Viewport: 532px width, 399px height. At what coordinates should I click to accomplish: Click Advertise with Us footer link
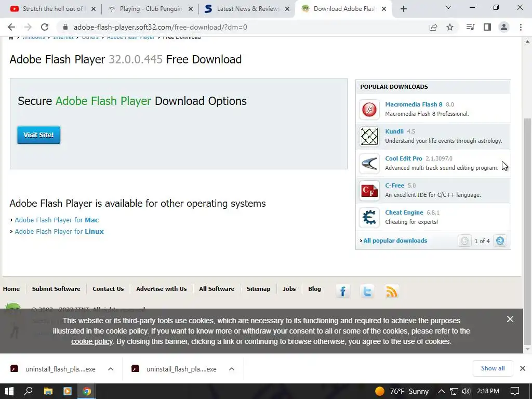click(x=162, y=289)
